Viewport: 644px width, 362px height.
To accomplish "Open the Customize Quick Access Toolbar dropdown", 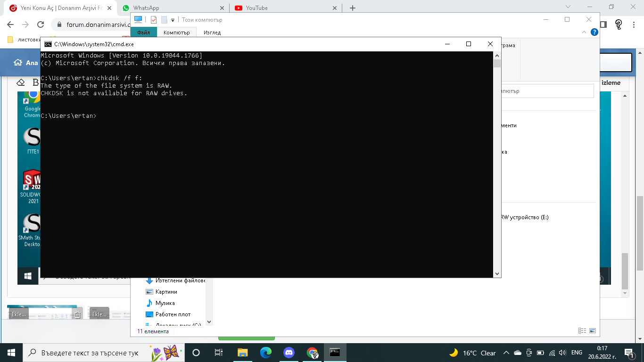I will tap(173, 20).
